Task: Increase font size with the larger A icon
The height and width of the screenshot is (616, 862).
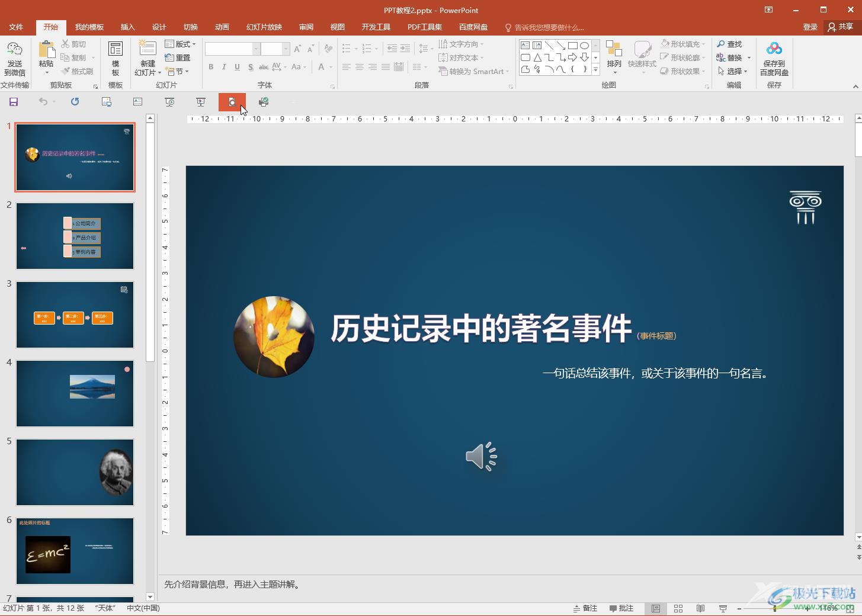Action: (297, 49)
